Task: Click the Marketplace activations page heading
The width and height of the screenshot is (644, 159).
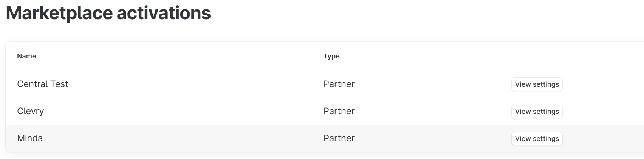Action: pyautogui.click(x=108, y=13)
